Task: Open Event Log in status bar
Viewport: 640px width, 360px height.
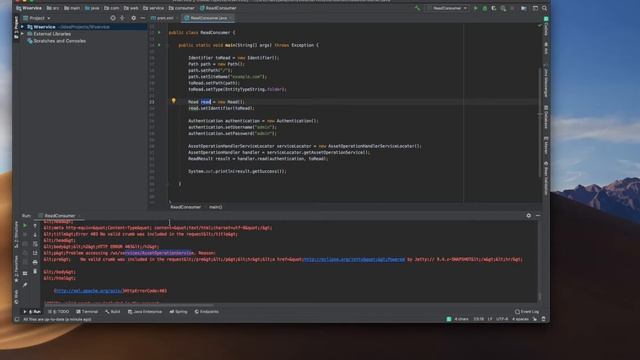Action: point(527,311)
